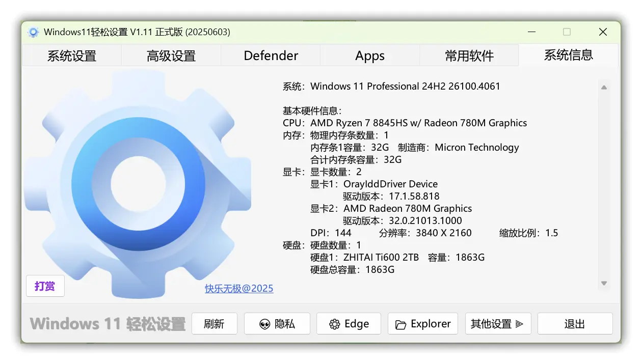Click the 打赏 button
The image size is (642, 364).
pos(45,286)
